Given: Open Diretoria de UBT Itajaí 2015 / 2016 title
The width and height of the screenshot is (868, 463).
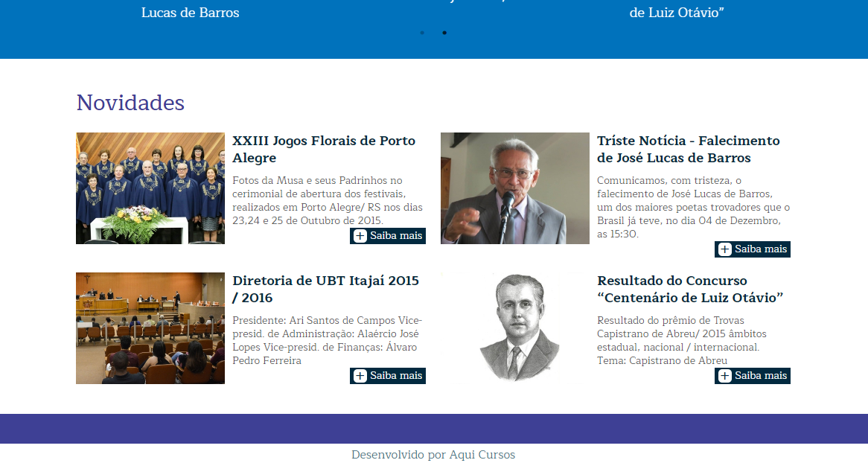Looking at the screenshot, I should click(325, 289).
